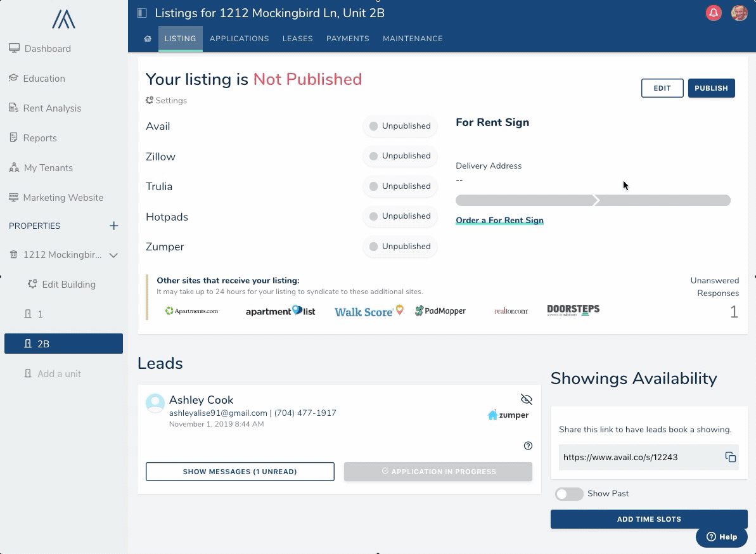
Task: Click the copy link icon
Action: tap(730, 457)
